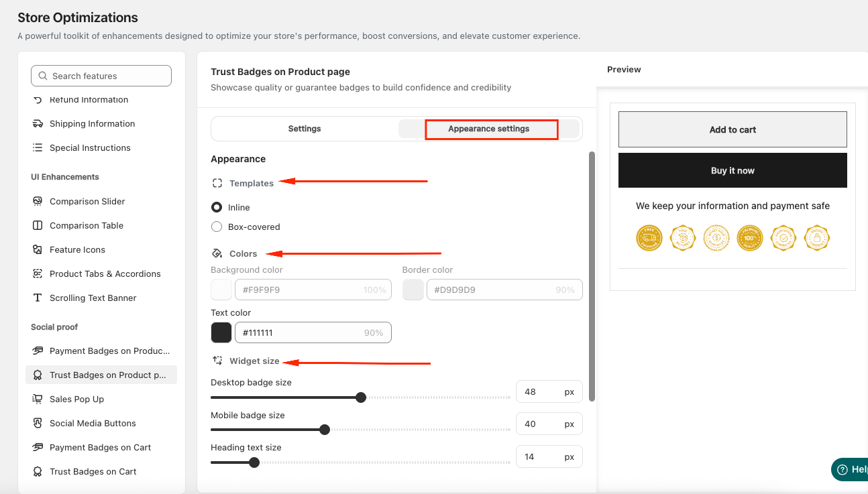Click 'We keep your information and payment safe' text
This screenshot has width=868, height=494.
pyautogui.click(x=733, y=206)
